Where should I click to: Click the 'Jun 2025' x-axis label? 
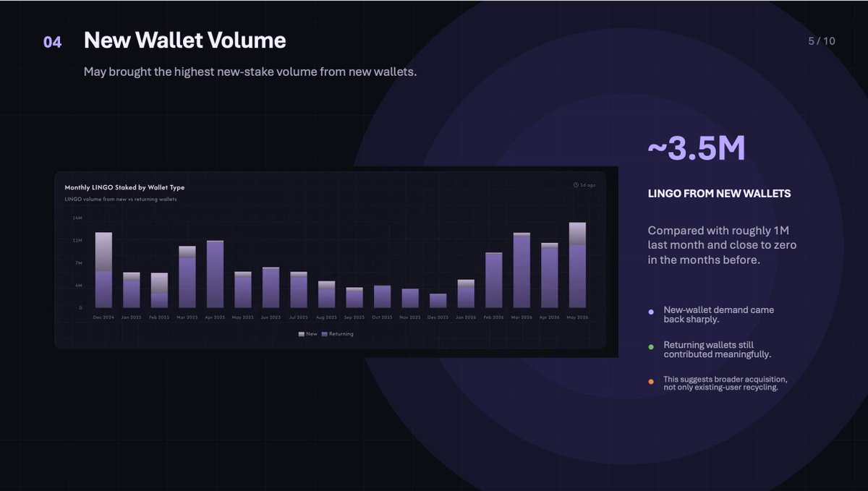pyautogui.click(x=271, y=317)
